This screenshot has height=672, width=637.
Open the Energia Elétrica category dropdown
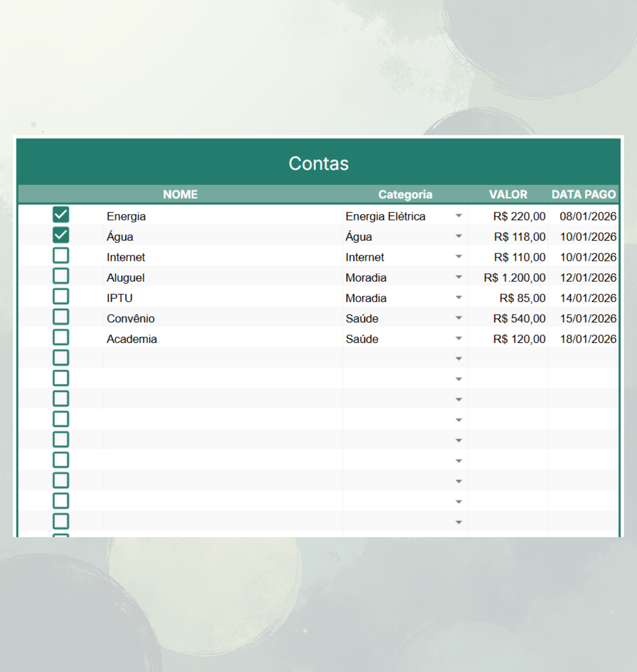[x=458, y=216]
